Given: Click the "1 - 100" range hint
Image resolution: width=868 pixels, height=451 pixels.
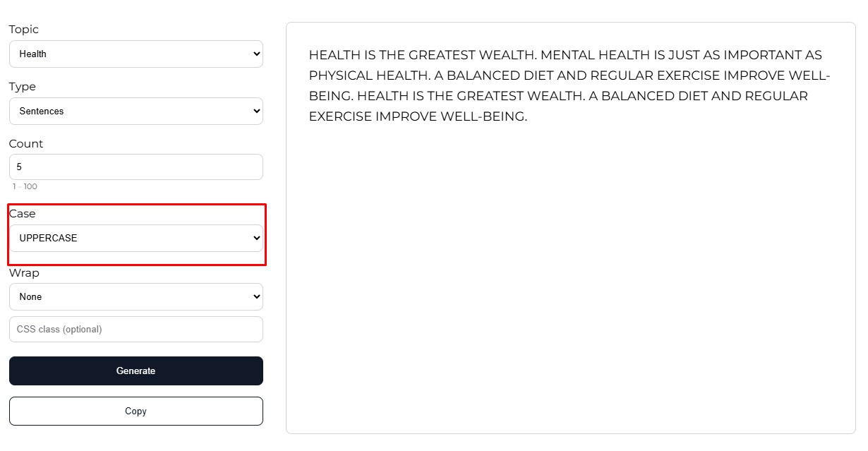Looking at the screenshot, I should pos(25,186).
